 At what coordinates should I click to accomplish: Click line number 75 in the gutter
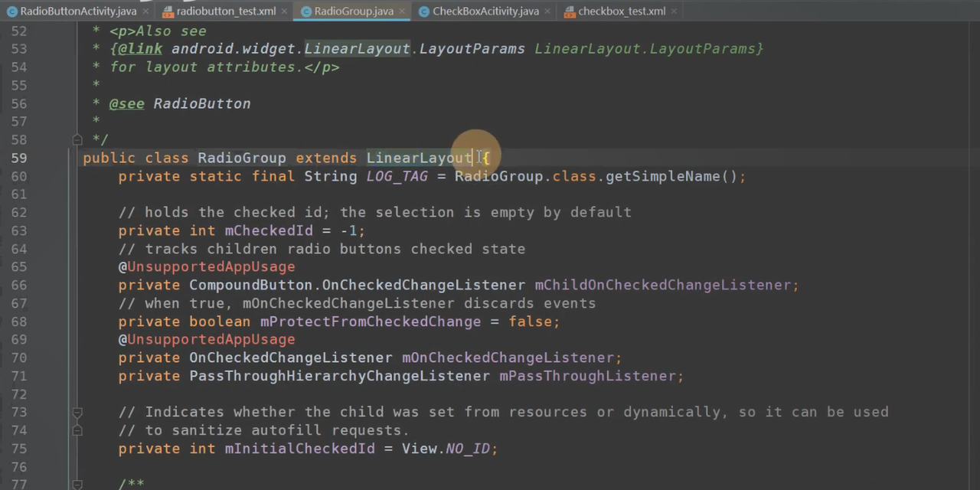pyautogui.click(x=19, y=449)
